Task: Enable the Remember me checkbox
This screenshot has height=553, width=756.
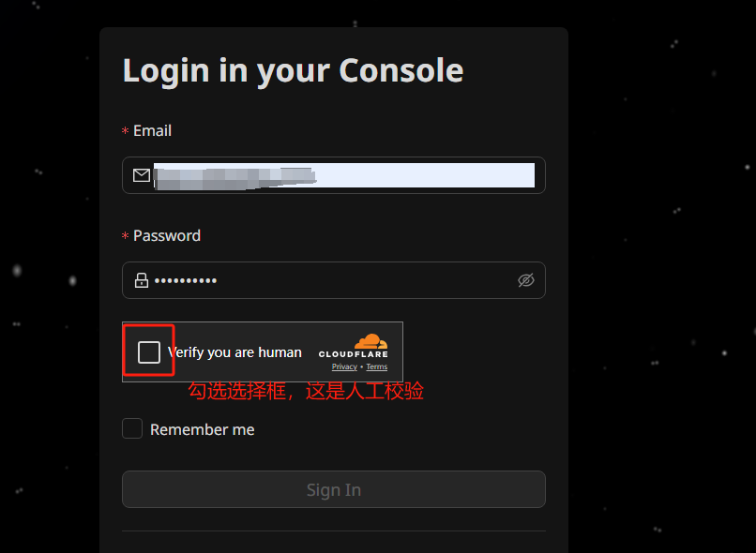Action: point(132,428)
